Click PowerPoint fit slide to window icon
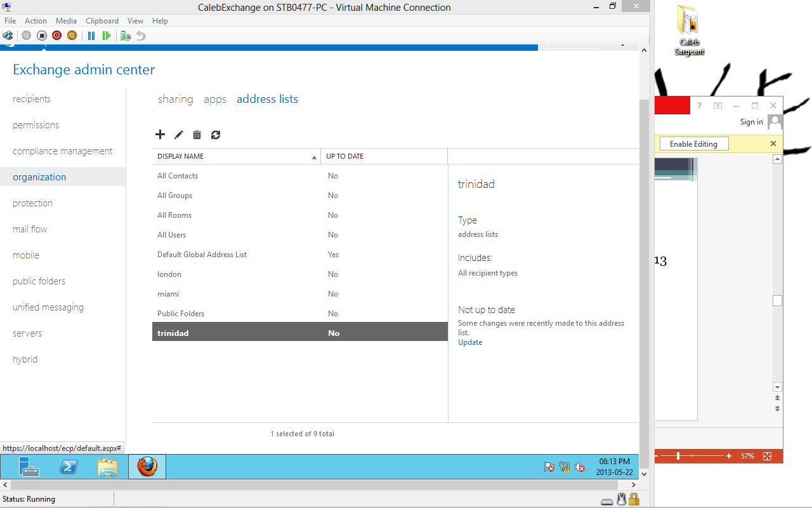This screenshot has width=812, height=508. tap(767, 456)
